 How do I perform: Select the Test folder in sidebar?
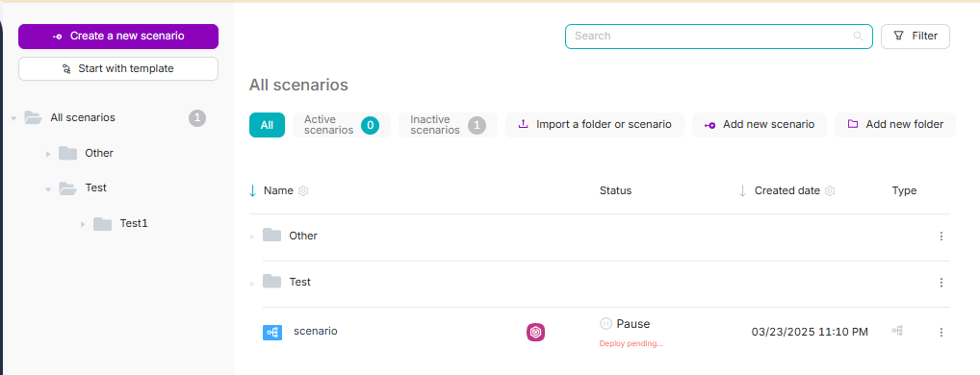(95, 187)
